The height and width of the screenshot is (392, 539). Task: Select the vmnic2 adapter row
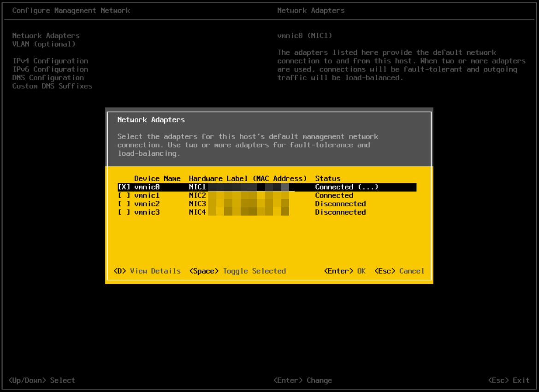(x=147, y=204)
